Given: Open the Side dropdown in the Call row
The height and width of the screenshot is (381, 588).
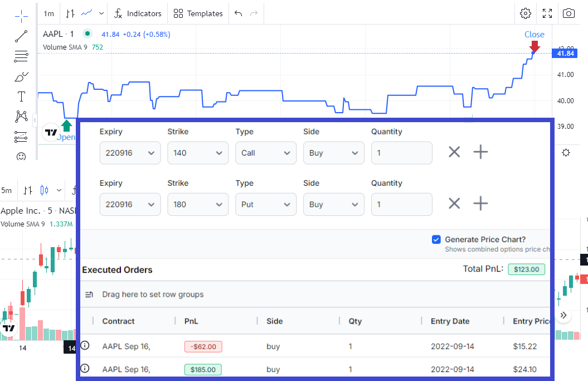Looking at the screenshot, I should coord(334,153).
